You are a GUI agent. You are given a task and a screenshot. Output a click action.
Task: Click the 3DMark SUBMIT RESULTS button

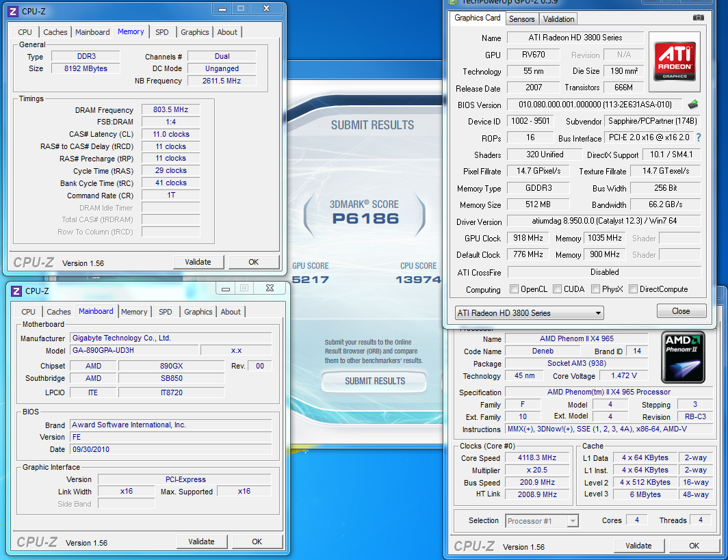click(x=375, y=382)
